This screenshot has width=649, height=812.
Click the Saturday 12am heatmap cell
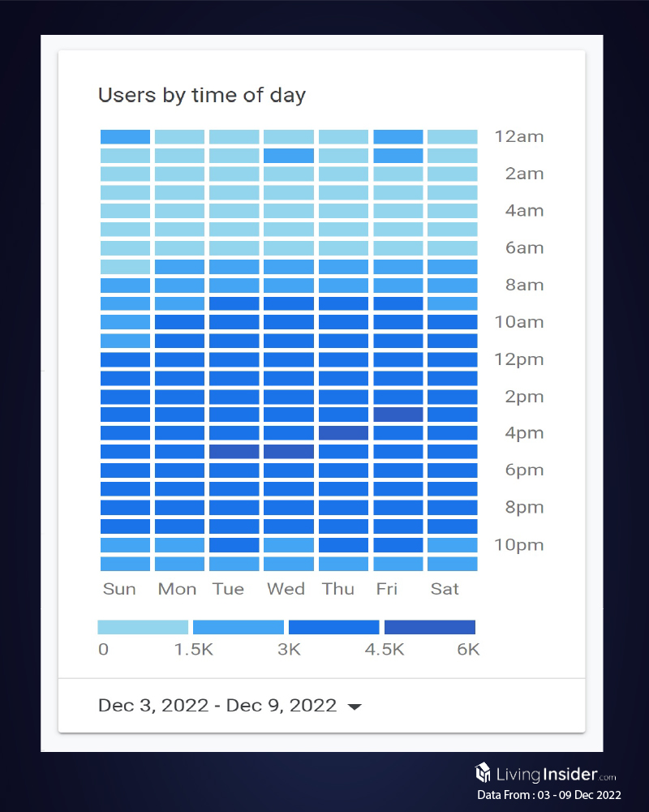[x=453, y=137]
